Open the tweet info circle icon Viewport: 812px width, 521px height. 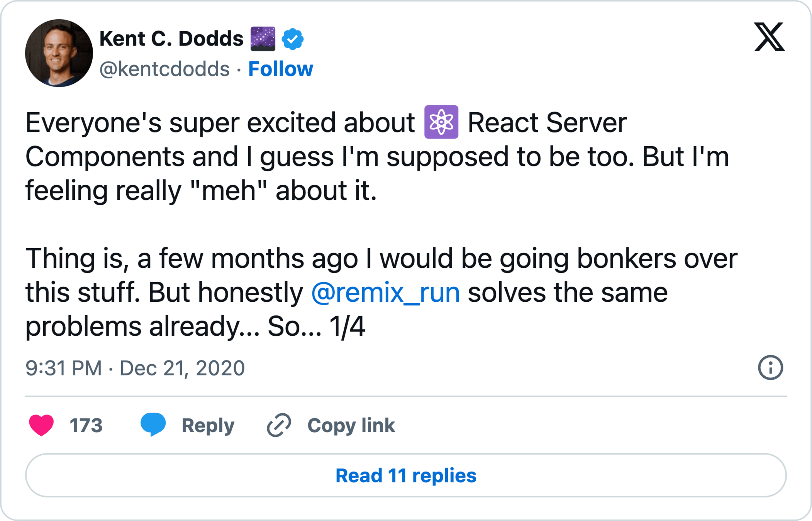(x=770, y=367)
